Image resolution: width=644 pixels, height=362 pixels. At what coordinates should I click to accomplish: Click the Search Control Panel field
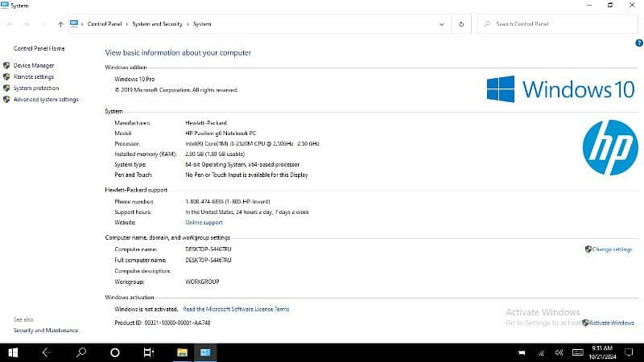point(555,24)
